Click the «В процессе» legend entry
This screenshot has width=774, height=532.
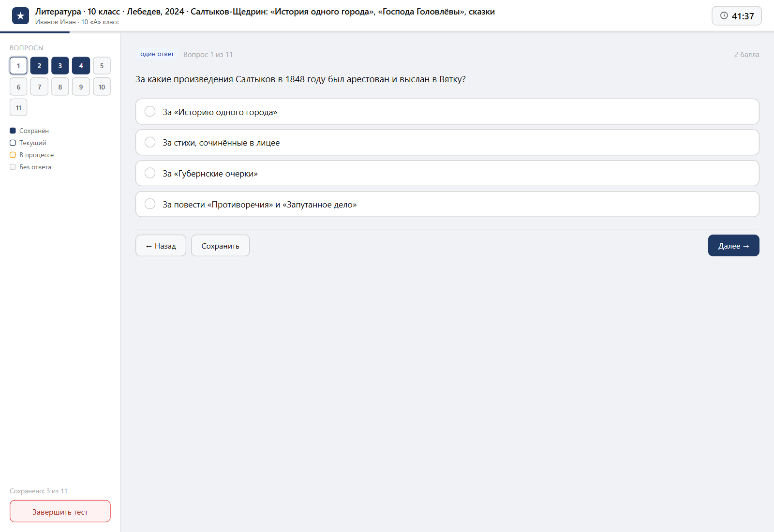tap(32, 155)
